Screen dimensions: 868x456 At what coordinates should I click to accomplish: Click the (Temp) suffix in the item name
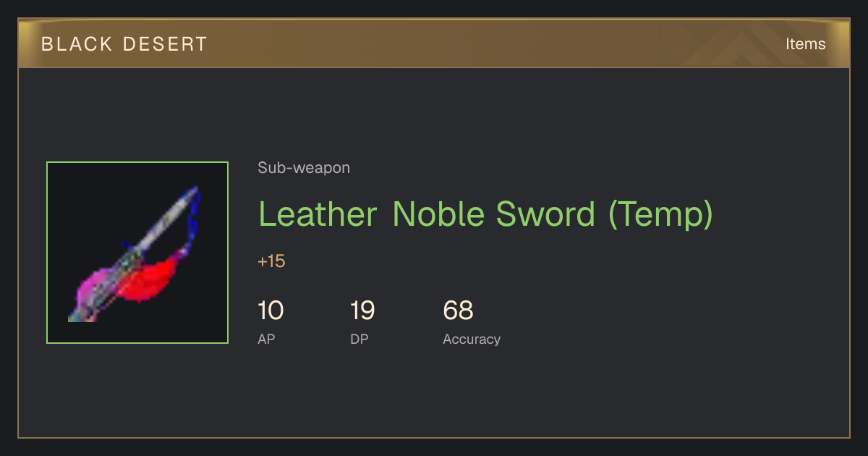coord(660,214)
